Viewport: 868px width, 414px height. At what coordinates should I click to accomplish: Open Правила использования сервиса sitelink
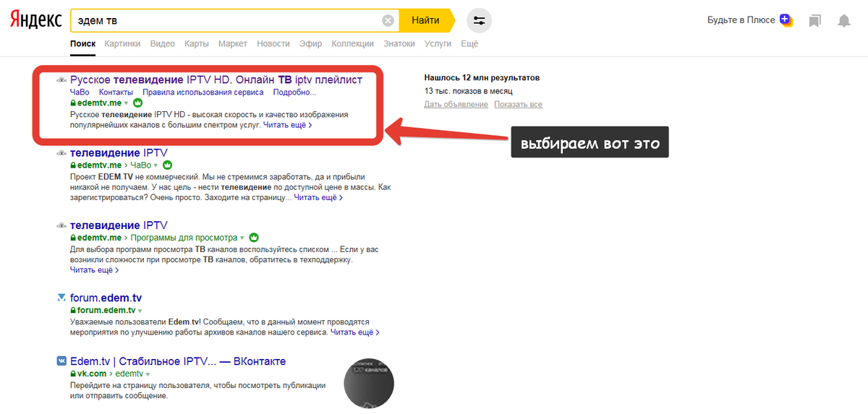203,92
